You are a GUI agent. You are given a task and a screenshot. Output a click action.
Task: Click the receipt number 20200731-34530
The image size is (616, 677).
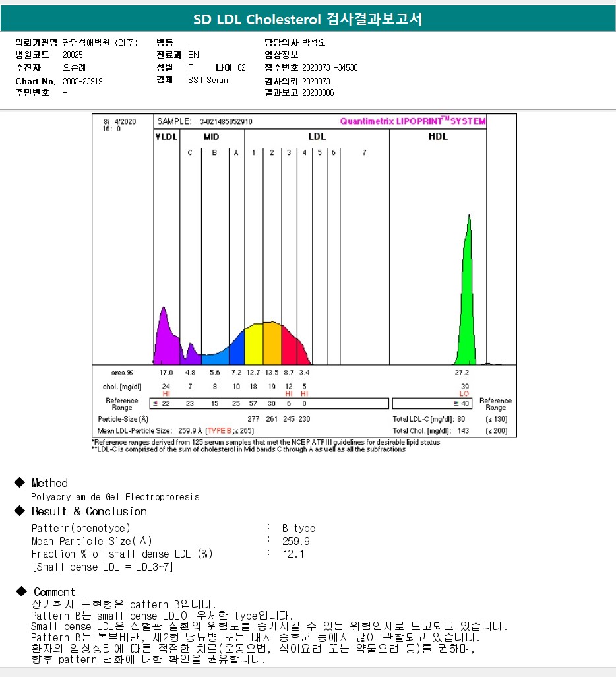(330, 67)
